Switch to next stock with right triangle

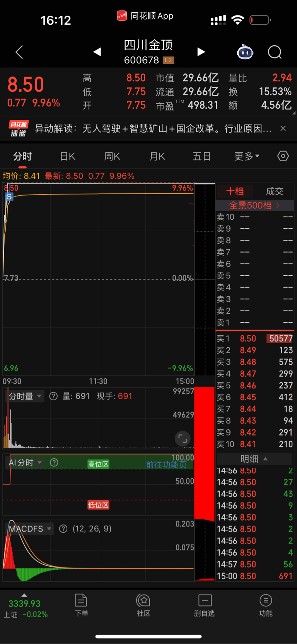tap(201, 52)
